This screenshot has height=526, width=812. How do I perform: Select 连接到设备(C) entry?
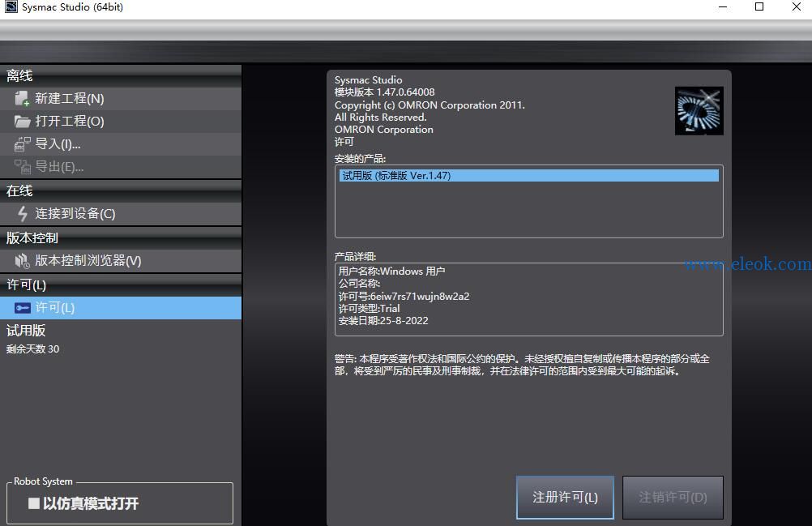pyautogui.click(x=121, y=213)
